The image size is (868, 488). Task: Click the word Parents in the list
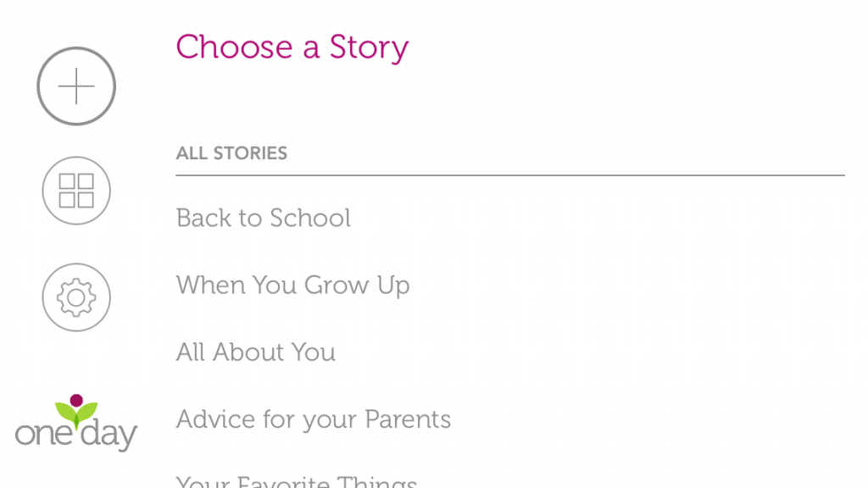point(408,419)
